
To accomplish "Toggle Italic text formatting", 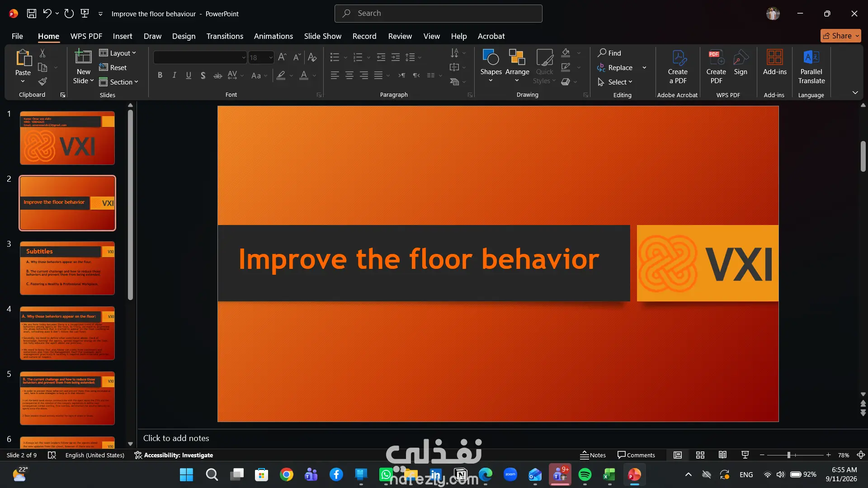I will 174,75.
